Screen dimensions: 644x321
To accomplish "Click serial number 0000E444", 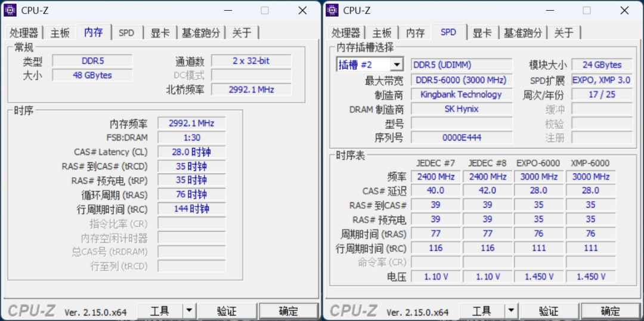I will click(x=462, y=138).
